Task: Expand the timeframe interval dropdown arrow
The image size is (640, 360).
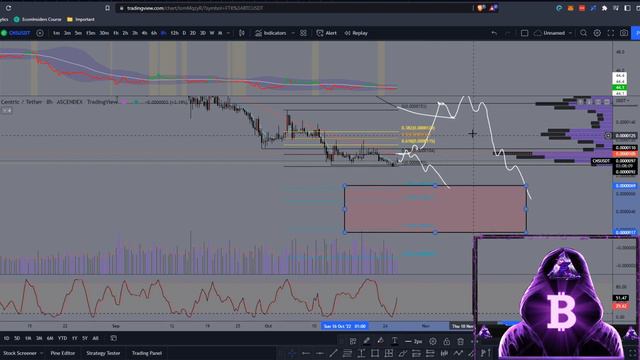Action: [228, 33]
